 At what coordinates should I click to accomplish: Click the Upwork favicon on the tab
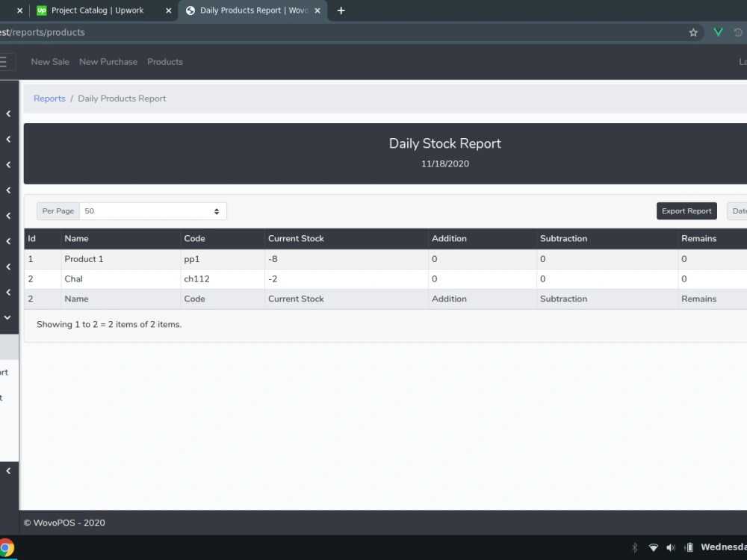42,10
